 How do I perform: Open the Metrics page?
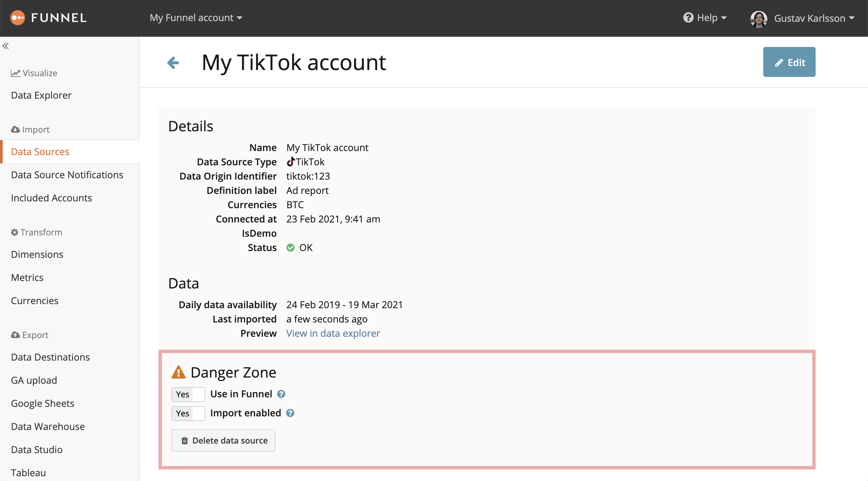click(27, 278)
